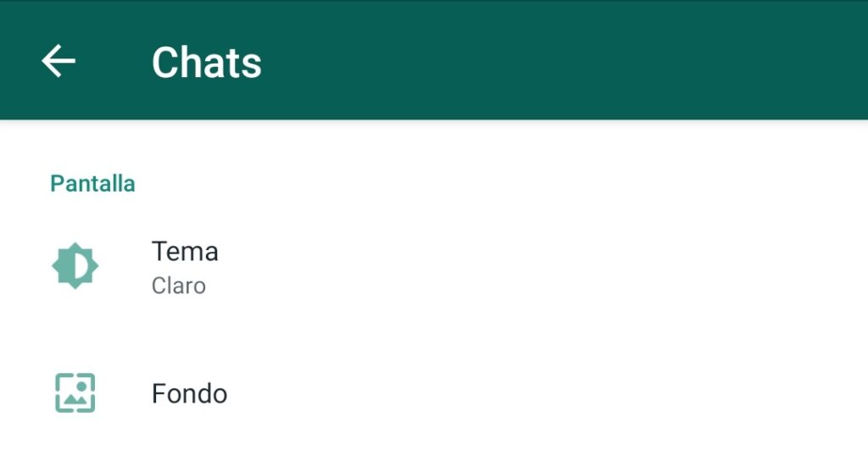Open theme chooser from Claro value
Screen dimensions: 868x456
179,286
